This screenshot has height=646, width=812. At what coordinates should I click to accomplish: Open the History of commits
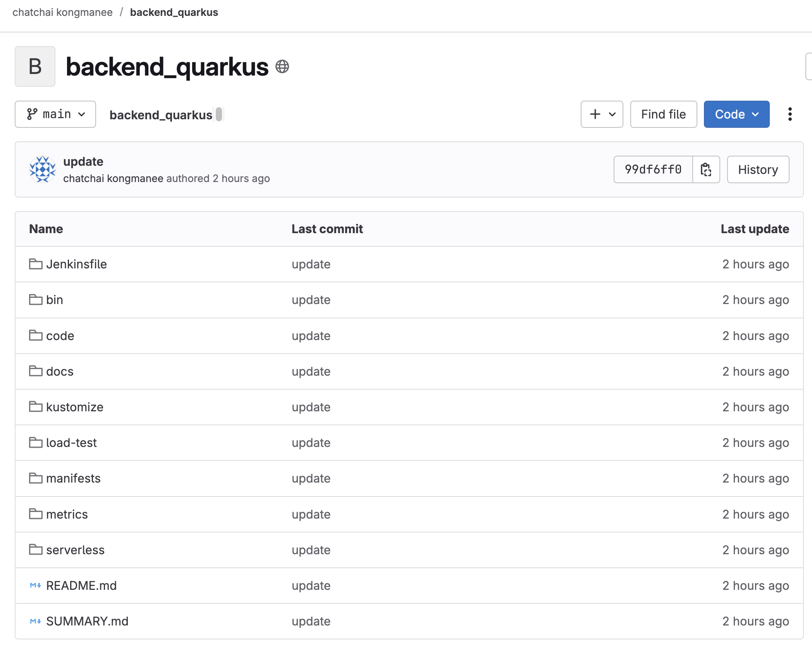(758, 170)
